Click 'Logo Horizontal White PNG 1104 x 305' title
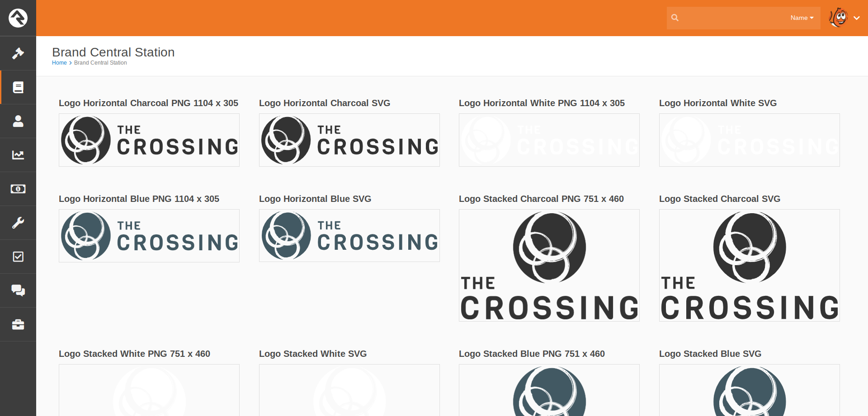 [542, 103]
